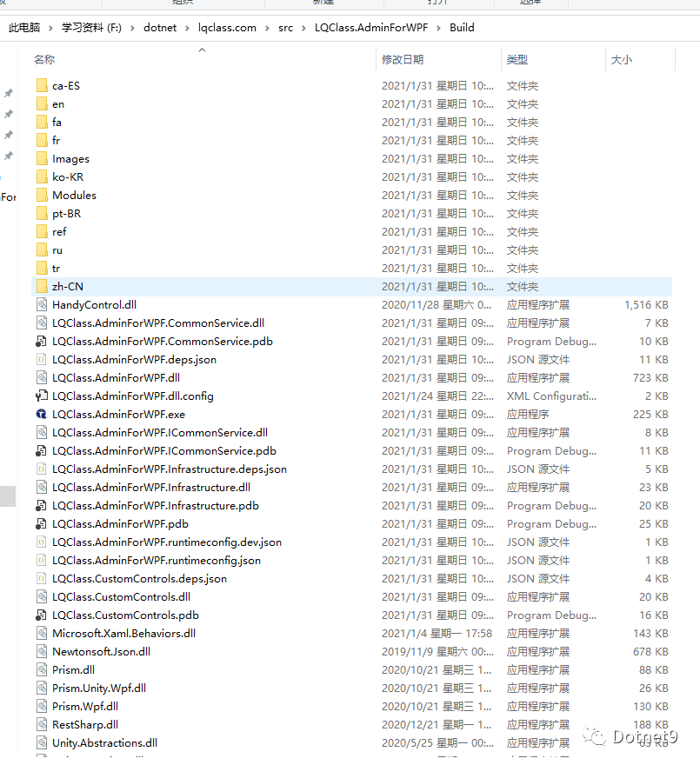700x765 pixels.
Task: Navigate to LQClass.AdminForWPF breadcrumb
Action: 371,28
